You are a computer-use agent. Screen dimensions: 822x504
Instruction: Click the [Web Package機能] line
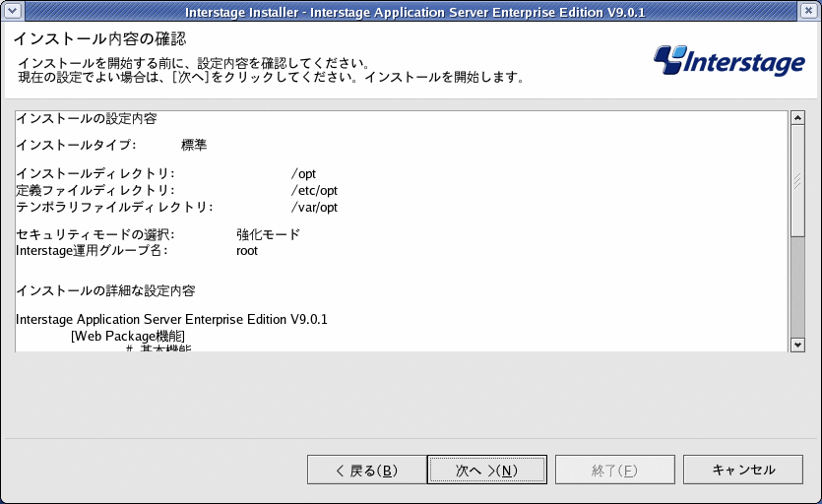[127, 337]
